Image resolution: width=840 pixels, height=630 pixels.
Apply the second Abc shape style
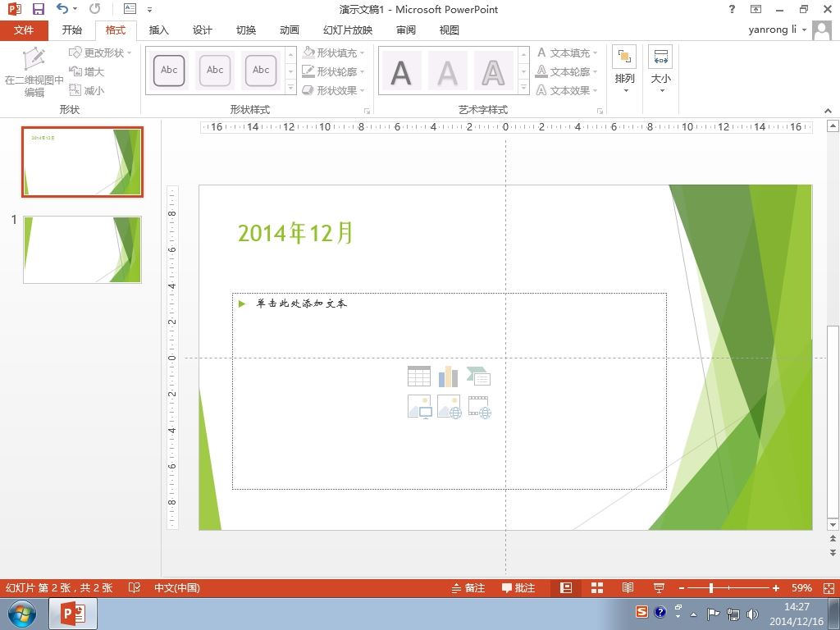click(x=215, y=70)
